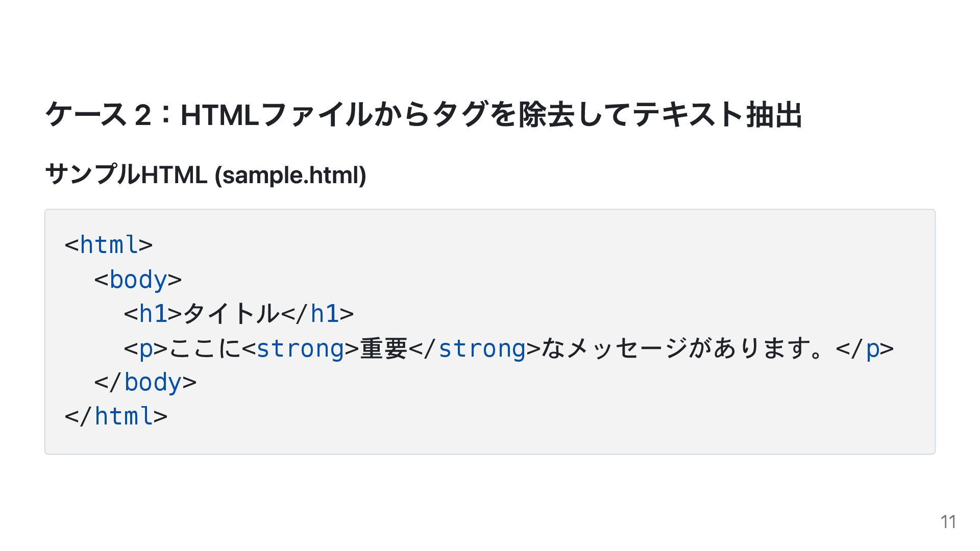This screenshot has height=551, width=980.
Task: Click the closing </body> tag
Action: [x=145, y=383]
